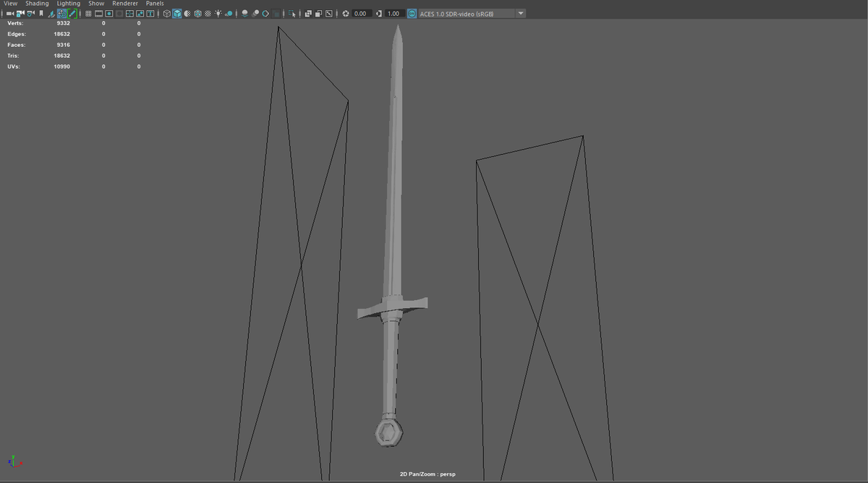Click the Use All Lights lightbulb icon
The image size is (868, 483).
(x=218, y=14)
